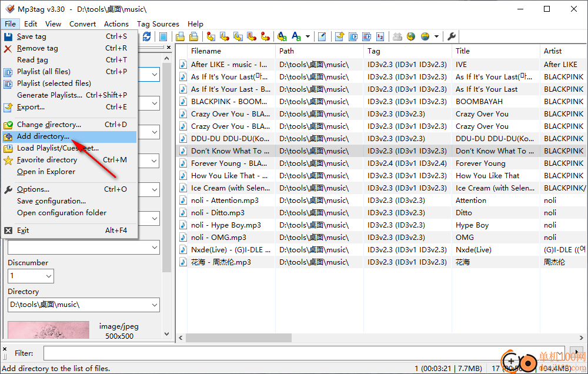The width and height of the screenshot is (588, 374).
Task: Select Change directory... menu entry
Action: (x=70, y=125)
